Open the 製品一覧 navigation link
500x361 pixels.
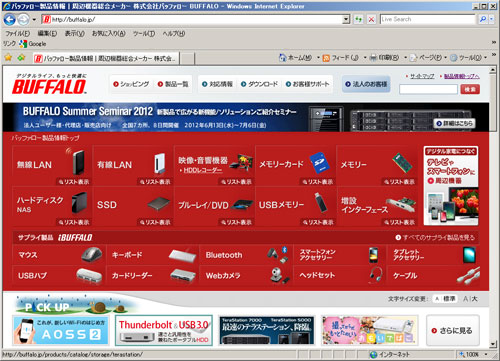click(x=173, y=84)
